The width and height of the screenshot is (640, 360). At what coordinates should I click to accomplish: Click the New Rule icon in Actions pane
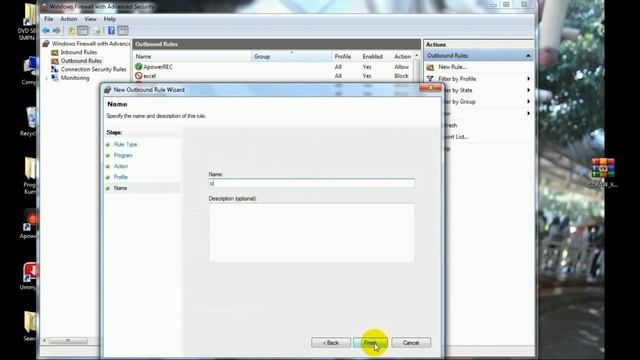(430, 67)
